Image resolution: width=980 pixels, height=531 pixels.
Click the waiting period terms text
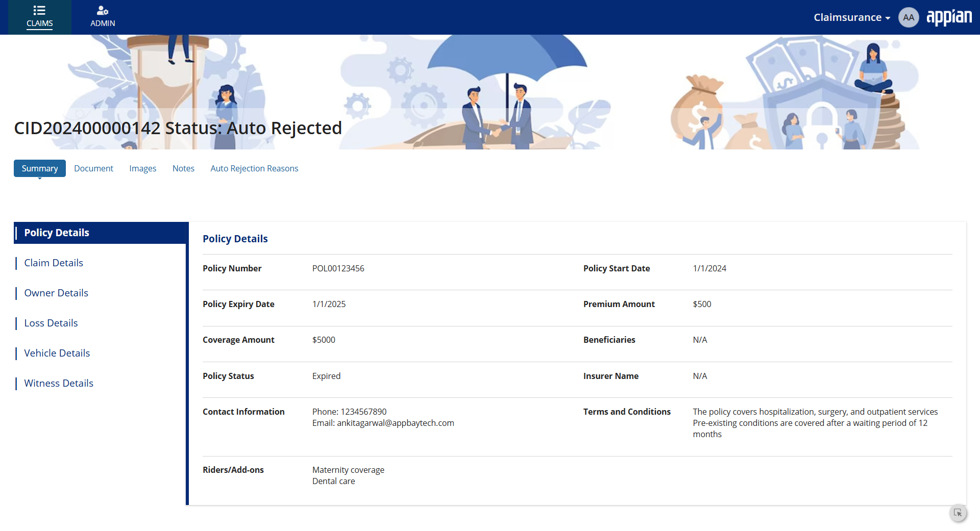click(810, 428)
